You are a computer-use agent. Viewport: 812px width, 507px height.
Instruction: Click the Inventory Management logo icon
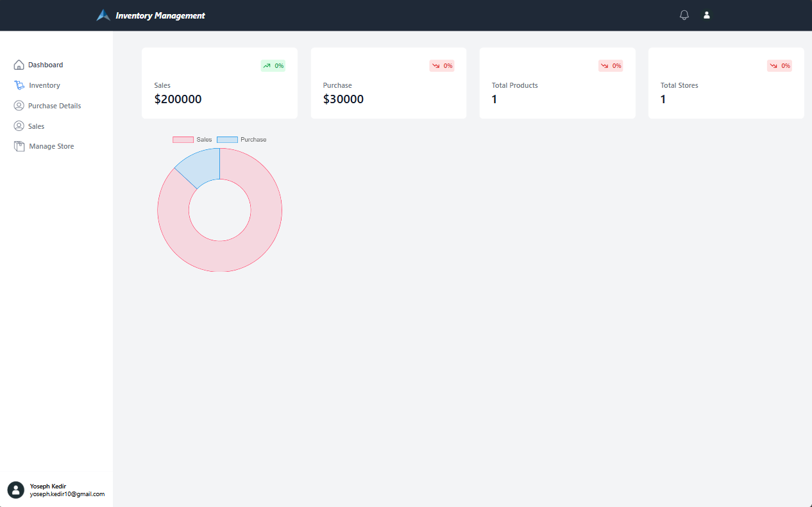[x=103, y=15]
